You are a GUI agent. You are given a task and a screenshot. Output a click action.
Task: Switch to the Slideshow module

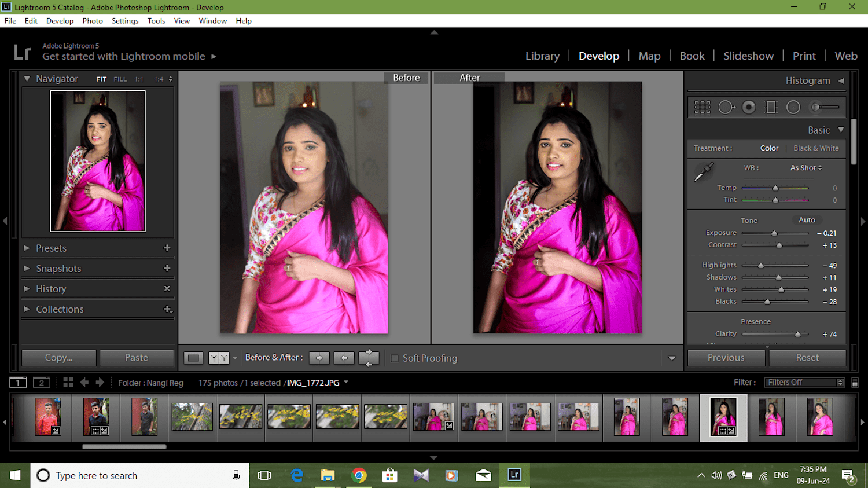[748, 56]
